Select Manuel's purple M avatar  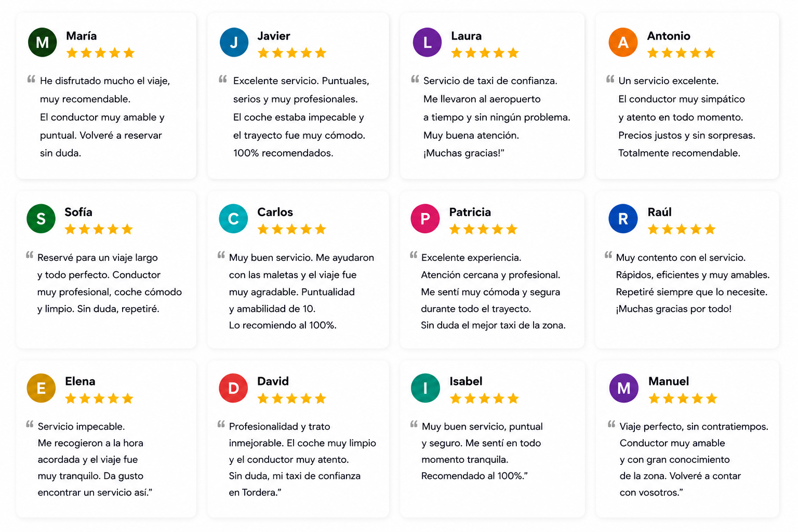pyautogui.click(x=623, y=388)
